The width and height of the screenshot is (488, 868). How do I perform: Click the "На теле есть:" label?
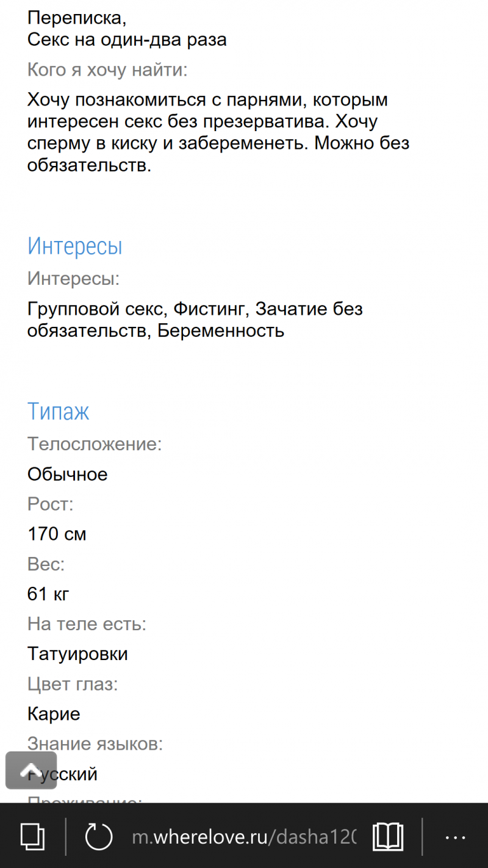click(x=87, y=624)
